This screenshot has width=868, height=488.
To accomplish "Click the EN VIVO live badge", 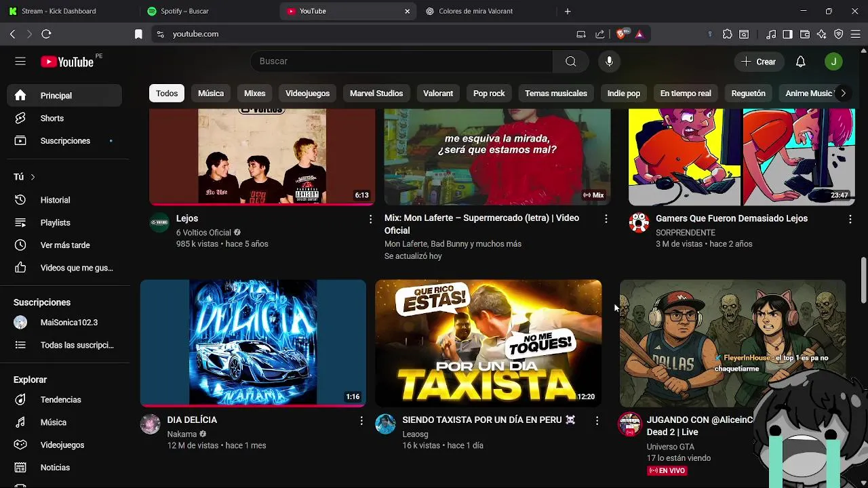I will (x=667, y=470).
